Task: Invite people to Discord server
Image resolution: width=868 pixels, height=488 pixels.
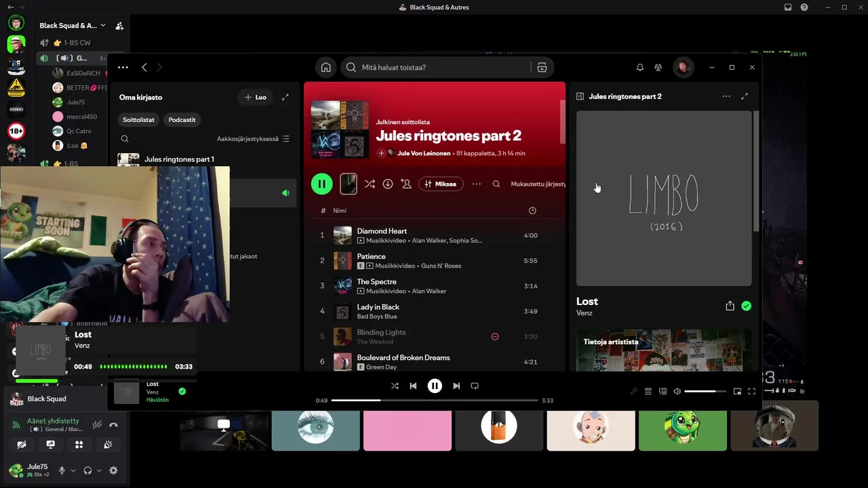Action: [x=119, y=26]
